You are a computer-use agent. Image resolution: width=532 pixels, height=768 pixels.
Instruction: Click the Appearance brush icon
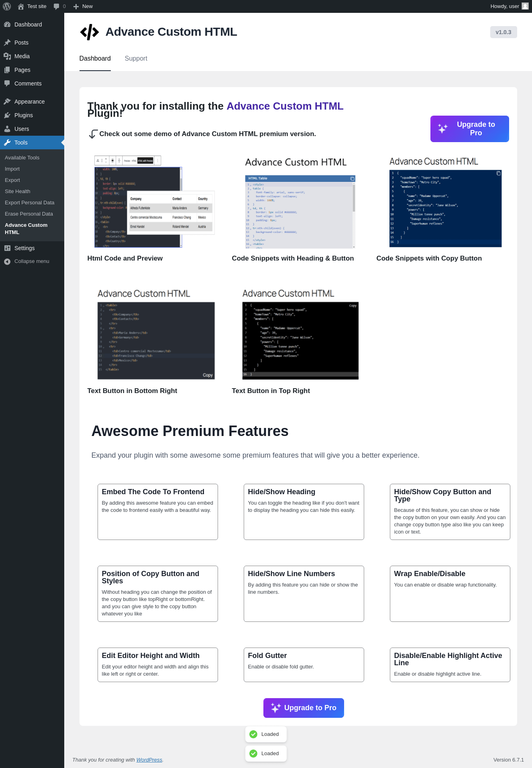pos(7,102)
